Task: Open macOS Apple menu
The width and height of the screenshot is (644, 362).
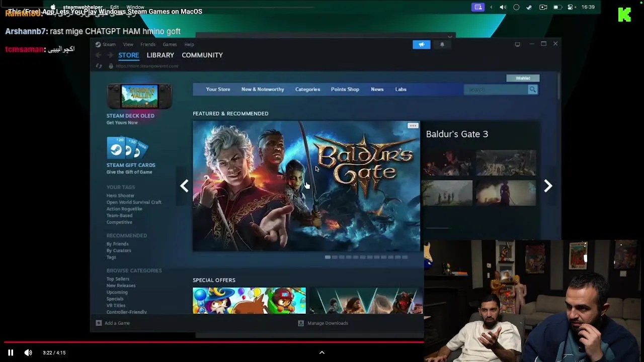Action: [53, 8]
